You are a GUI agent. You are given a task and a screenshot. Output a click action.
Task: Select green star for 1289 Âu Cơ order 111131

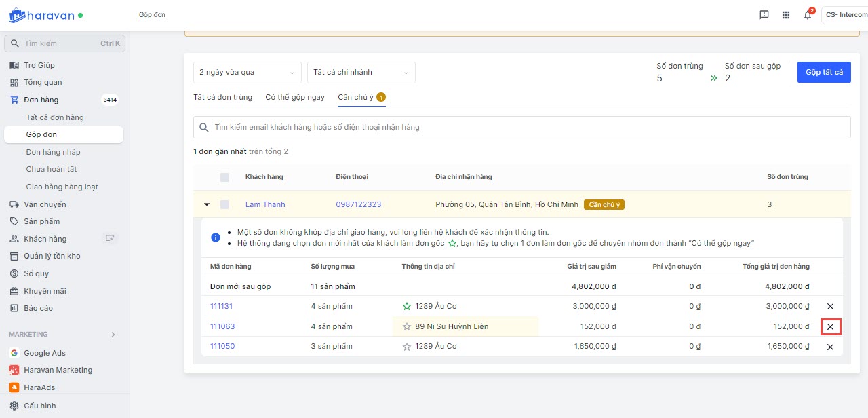click(x=407, y=306)
